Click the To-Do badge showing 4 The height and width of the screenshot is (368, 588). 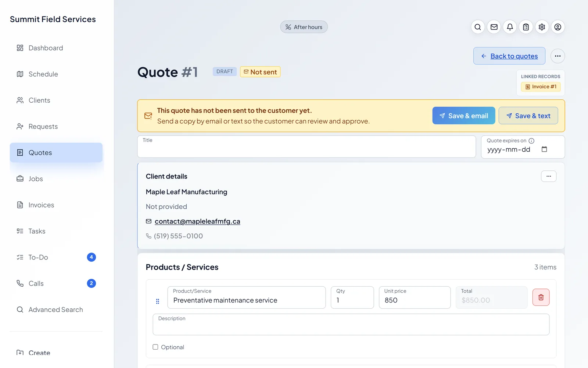91,257
